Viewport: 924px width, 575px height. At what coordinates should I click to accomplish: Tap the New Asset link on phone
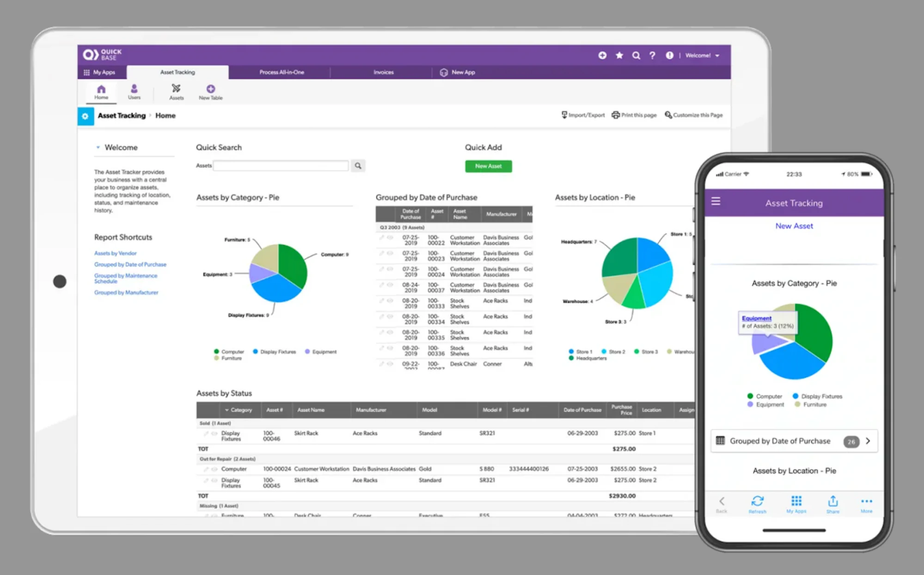click(794, 226)
